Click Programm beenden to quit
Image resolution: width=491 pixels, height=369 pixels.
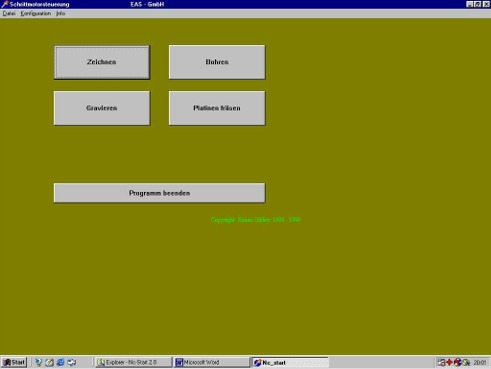coord(160,193)
